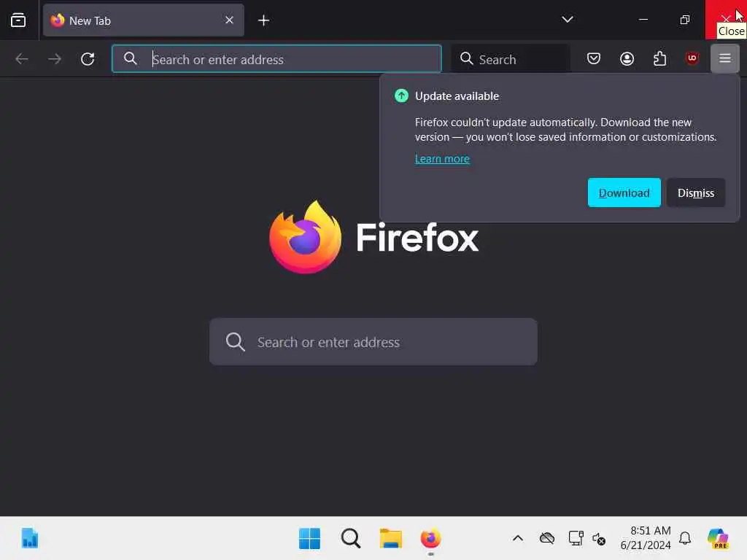
Task: Open the notifications bell icon
Action: point(685,539)
